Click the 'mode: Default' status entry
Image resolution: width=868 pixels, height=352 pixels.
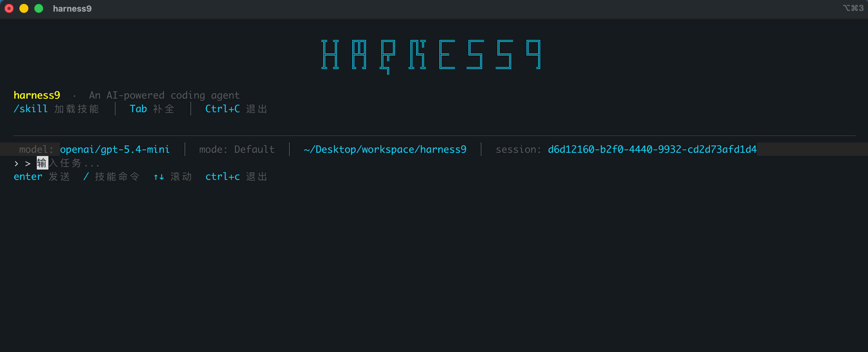pyautogui.click(x=237, y=150)
